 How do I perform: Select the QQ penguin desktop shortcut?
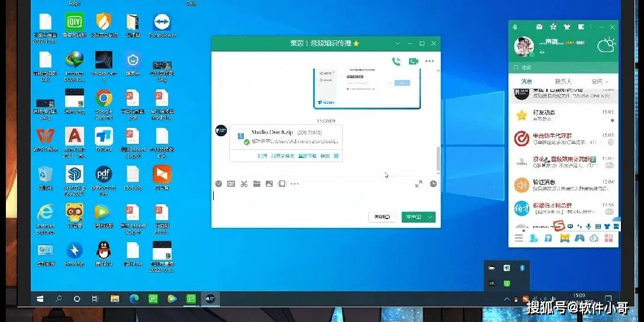pos(104,255)
